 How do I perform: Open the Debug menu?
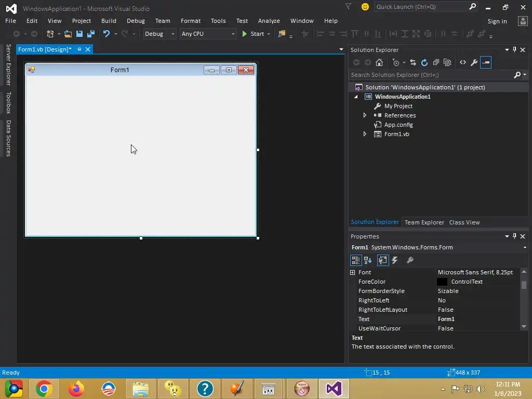[136, 21]
